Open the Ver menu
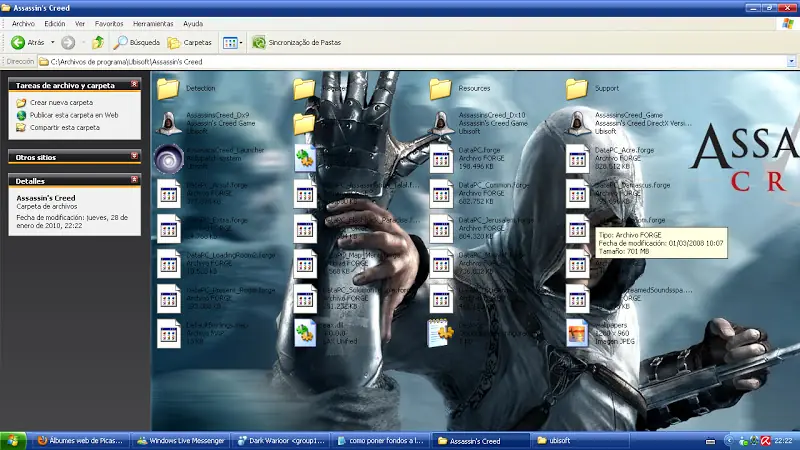The width and height of the screenshot is (800, 450). click(80, 23)
